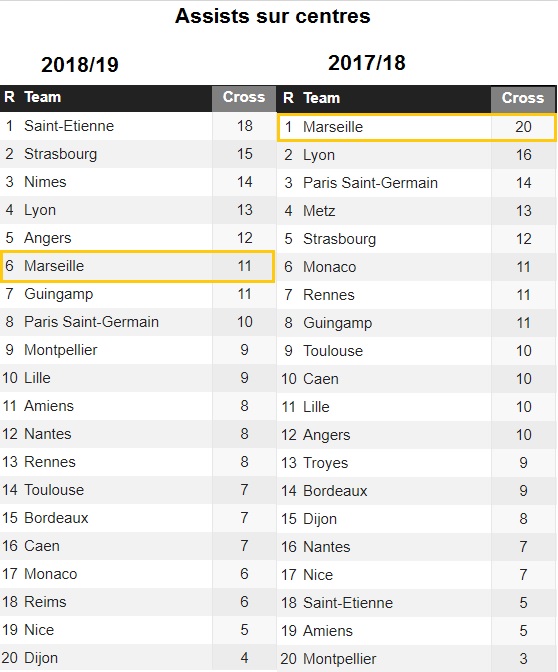Select Reims in the 2018/19 table
The width and height of the screenshot is (558, 672).
click(45, 602)
